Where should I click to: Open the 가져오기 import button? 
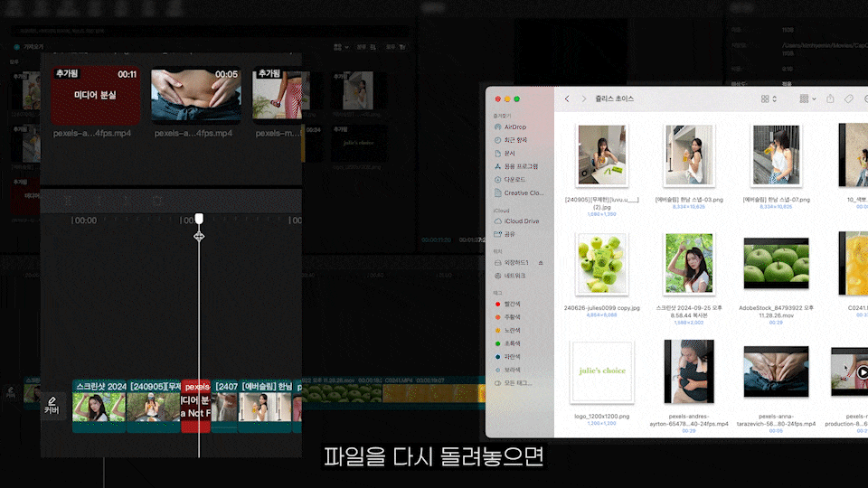[x=31, y=46]
